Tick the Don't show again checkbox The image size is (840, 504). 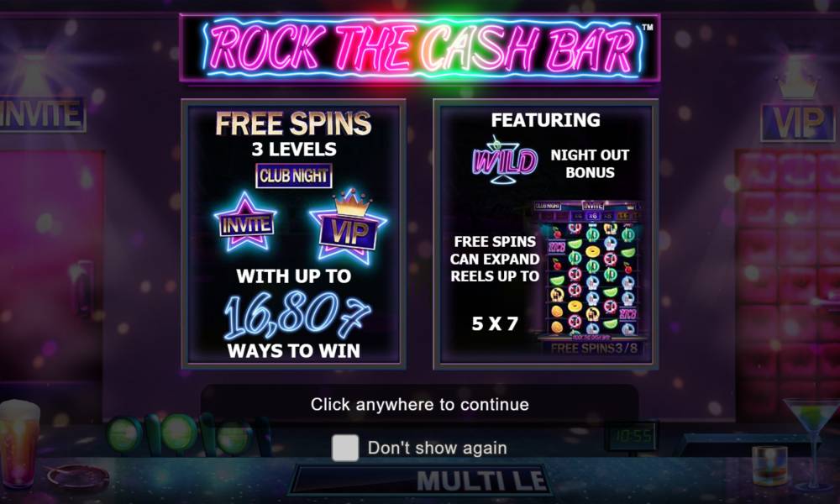(345, 448)
